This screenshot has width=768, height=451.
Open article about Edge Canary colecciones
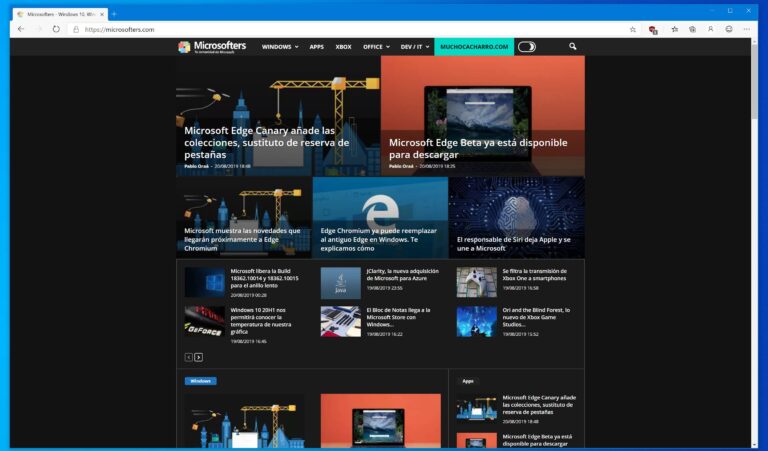pos(266,142)
